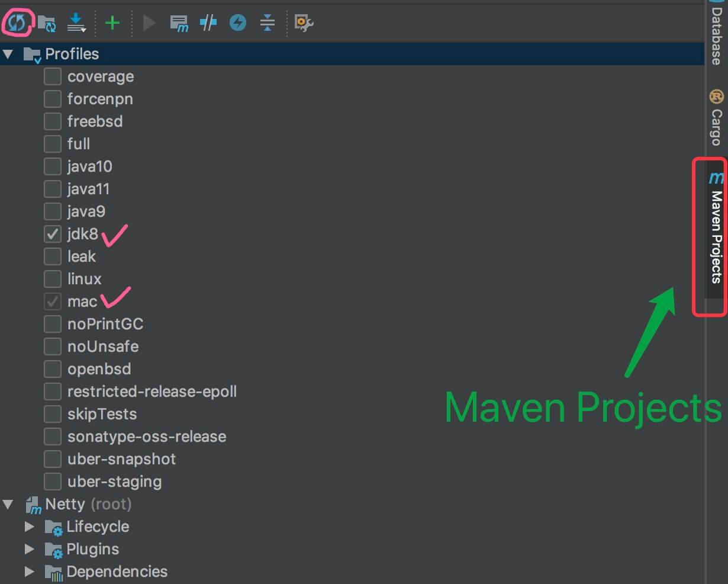Select the Profiles row label
Screen dimensions: 728x584
point(72,54)
